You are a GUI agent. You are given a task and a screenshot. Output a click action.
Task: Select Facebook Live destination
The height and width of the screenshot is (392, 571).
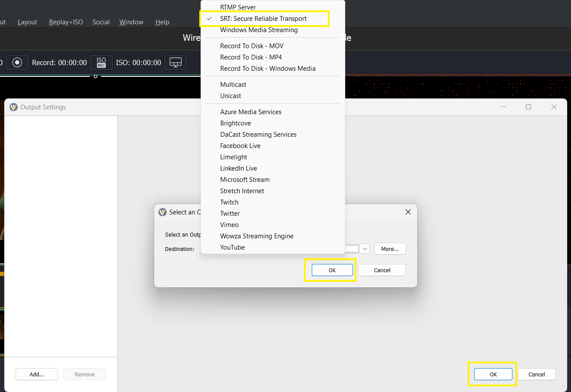[273, 146]
